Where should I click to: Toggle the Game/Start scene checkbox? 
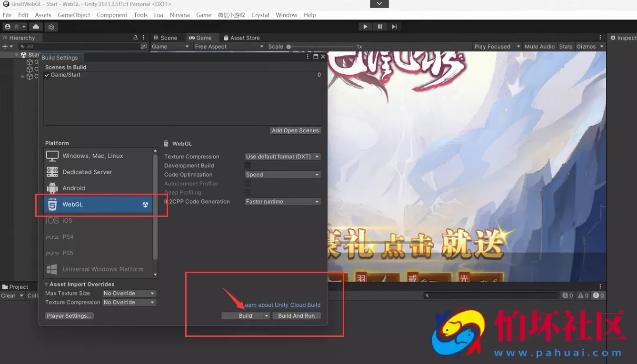point(47,75)
